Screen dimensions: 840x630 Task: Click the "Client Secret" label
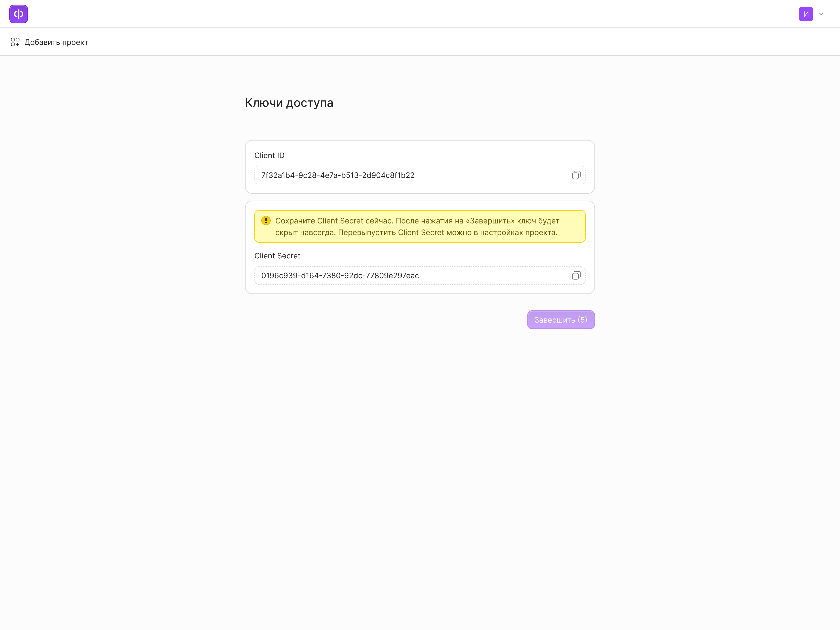coord(277,256)
